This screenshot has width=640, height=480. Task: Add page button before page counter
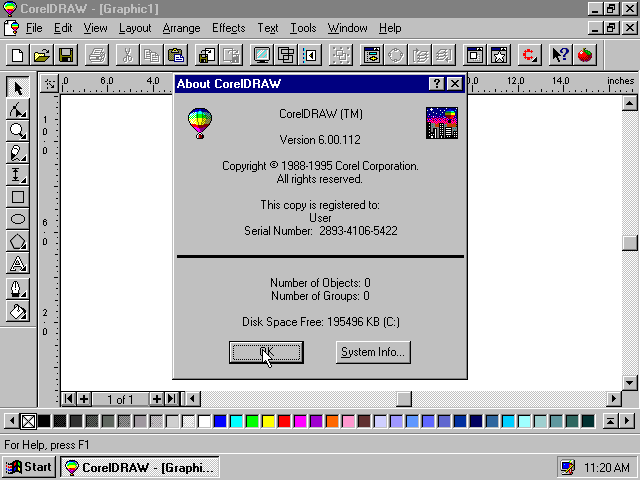tap(84, 399)
